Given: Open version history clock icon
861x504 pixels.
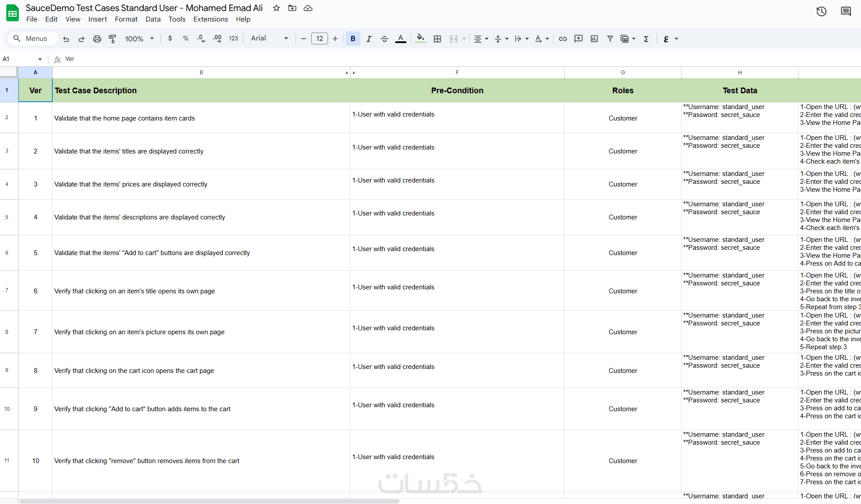Looking at the screenshot, I should [x=821, y=11].
